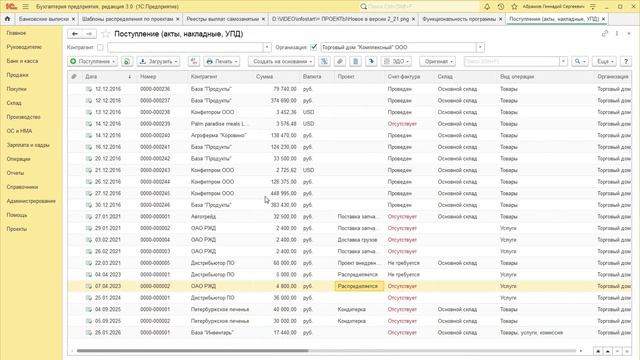640x360 pixels.
Task: Open the Печать dropdown
Action: coord(222,61)
